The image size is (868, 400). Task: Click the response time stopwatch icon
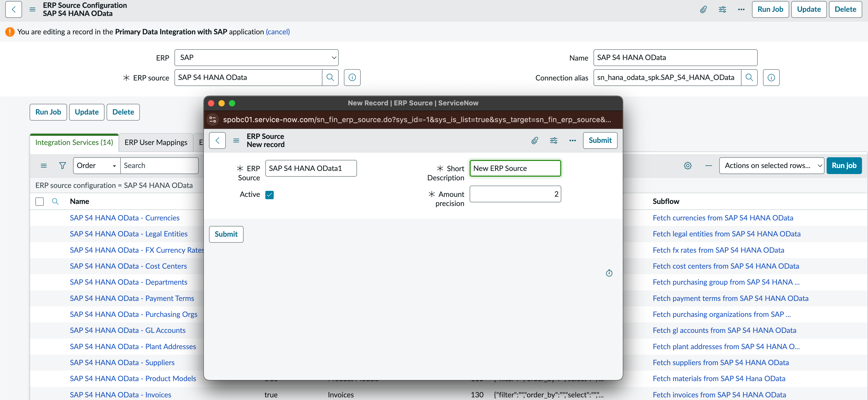tap(609, 273)
